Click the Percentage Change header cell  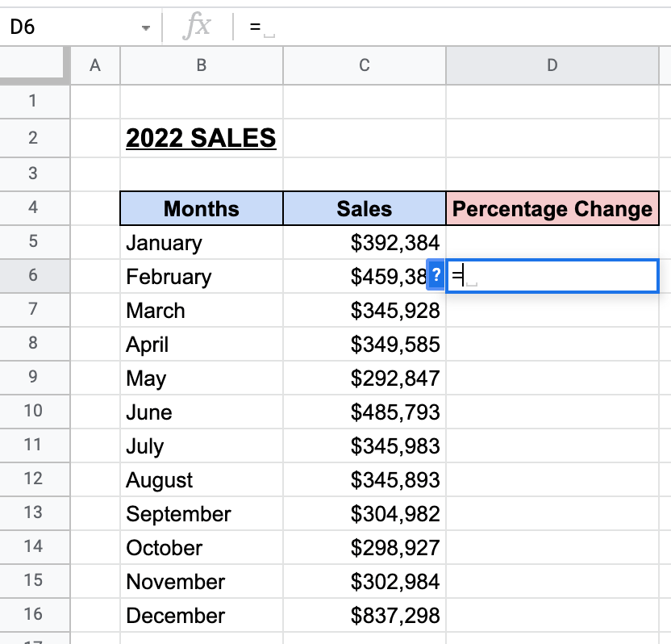point(552,208)
